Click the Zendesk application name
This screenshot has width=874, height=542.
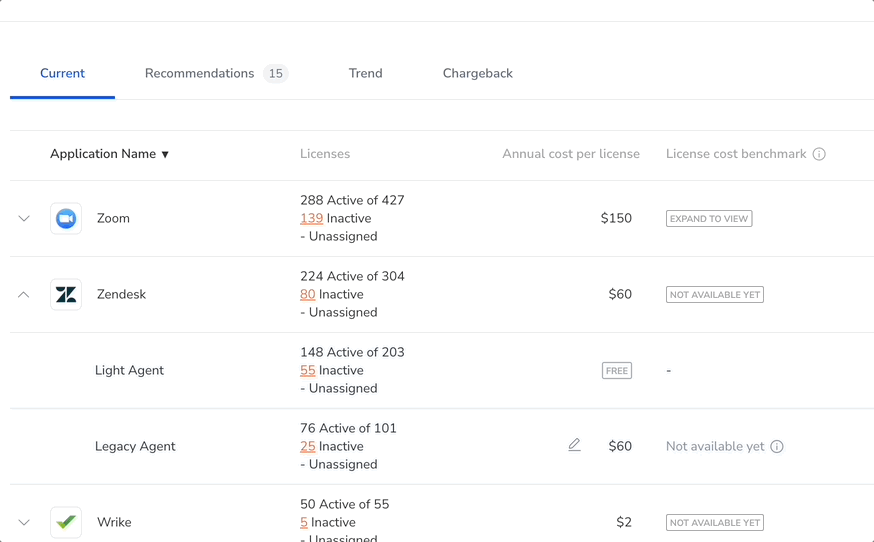pos(122,294)
